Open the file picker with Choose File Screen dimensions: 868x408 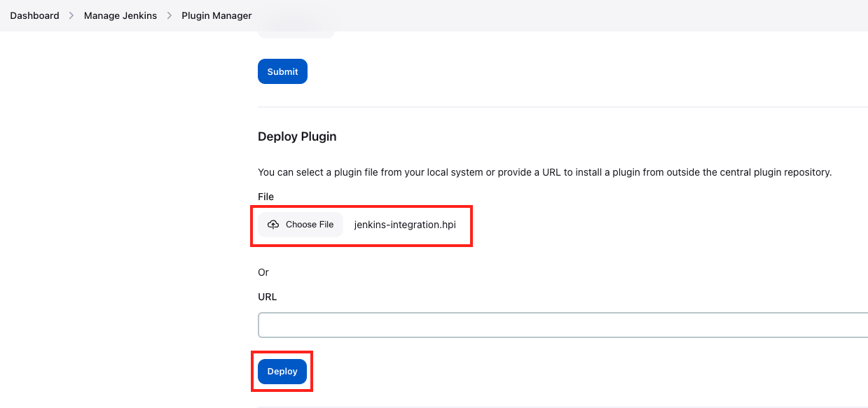300,224
